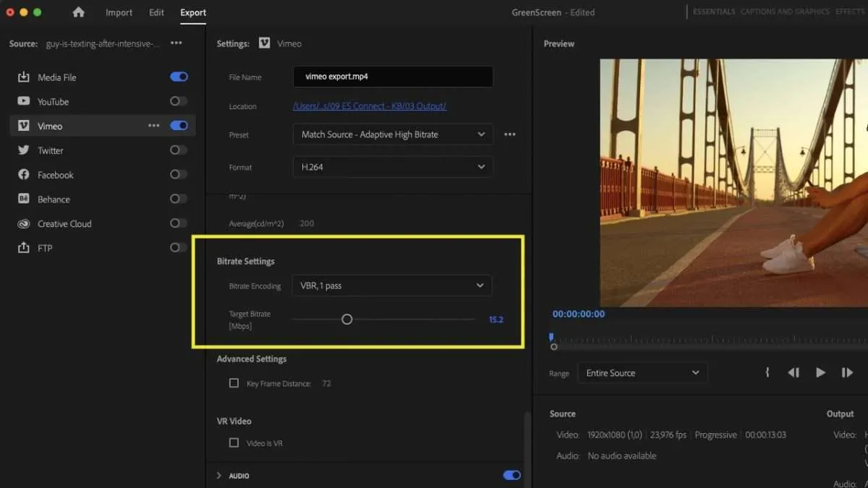The height and width of the screenshot is (488, 868).
Task: Open the Preset dropdown
Action: (x=393, y=134)
